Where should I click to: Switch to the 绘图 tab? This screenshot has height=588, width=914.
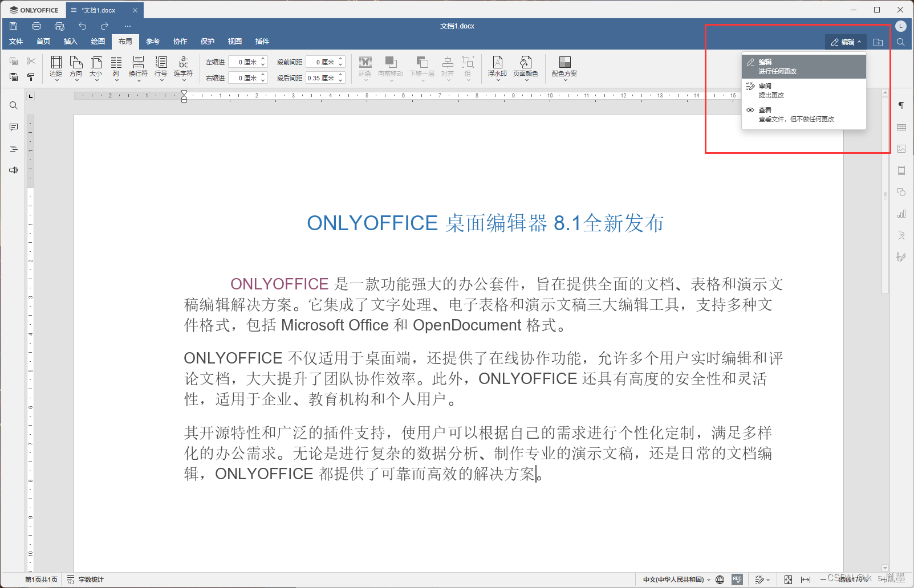[98, 42]
